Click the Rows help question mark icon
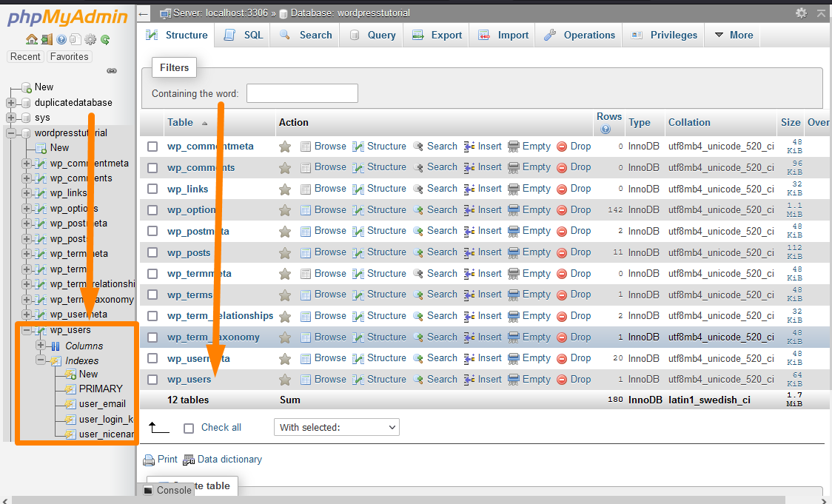 605,129
